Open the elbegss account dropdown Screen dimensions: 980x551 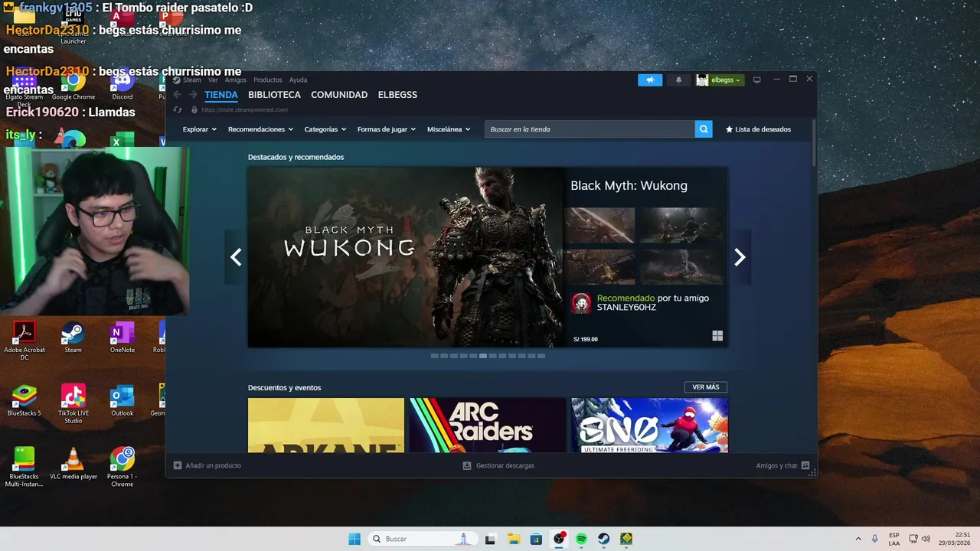(x=726, y=80)
